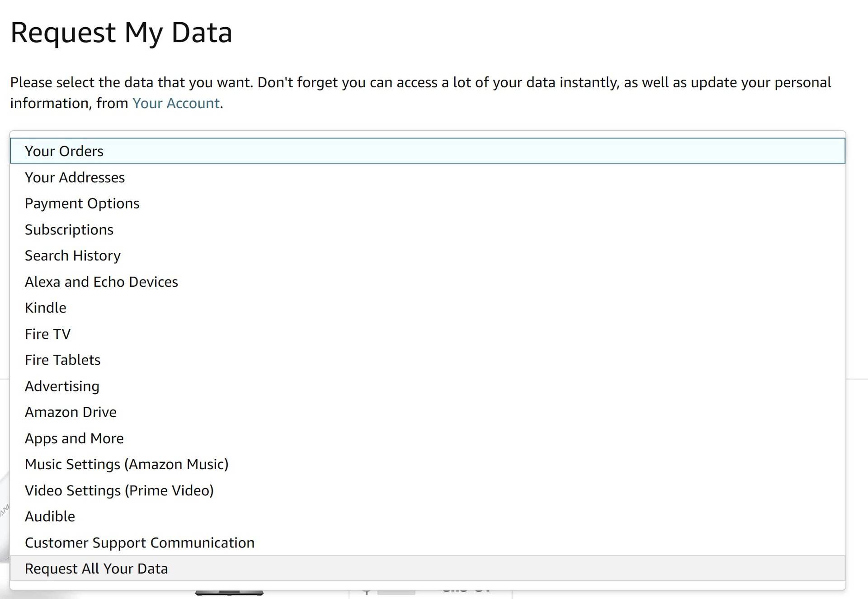Select 'Alexa and Echo Devices' option
The image size is (868, 599).
[x=427, y=281]
